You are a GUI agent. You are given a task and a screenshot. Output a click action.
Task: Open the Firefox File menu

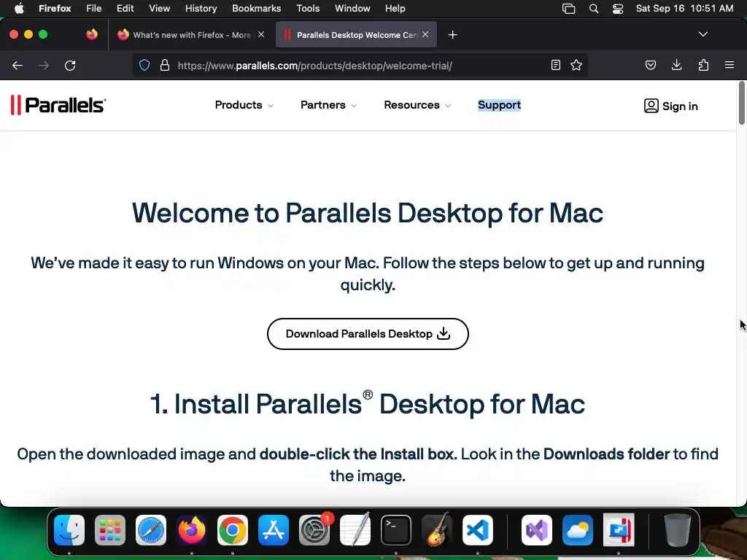pos(93,9)
